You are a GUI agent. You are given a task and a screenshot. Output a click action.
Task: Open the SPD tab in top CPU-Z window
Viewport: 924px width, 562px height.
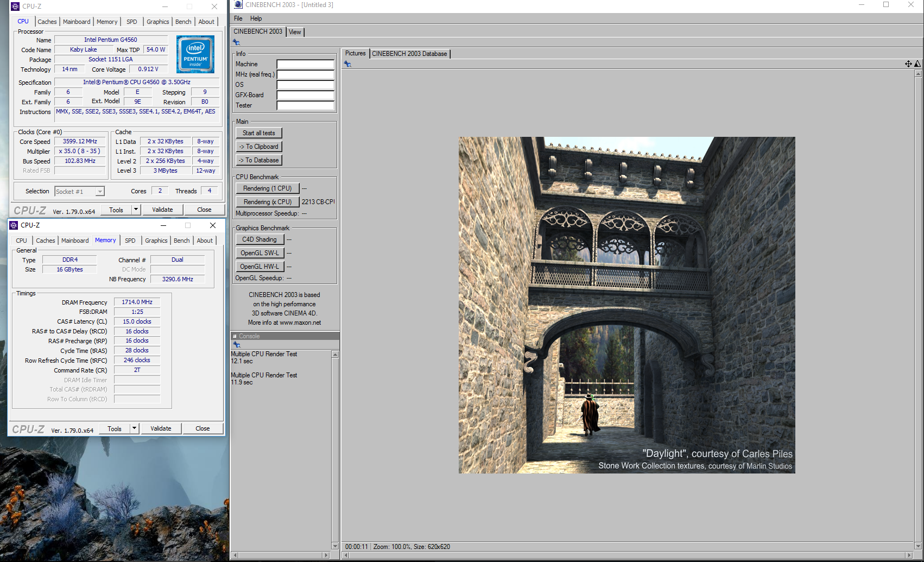point(132,22)
